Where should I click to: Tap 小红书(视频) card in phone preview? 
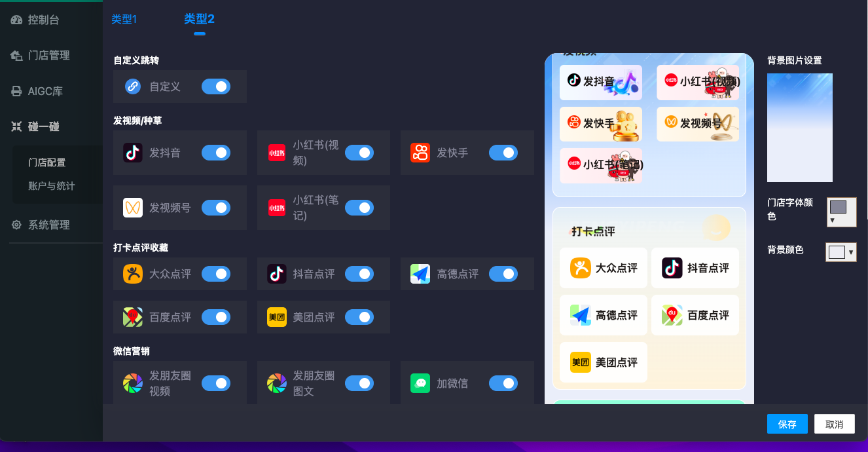[x=698, y=83]
